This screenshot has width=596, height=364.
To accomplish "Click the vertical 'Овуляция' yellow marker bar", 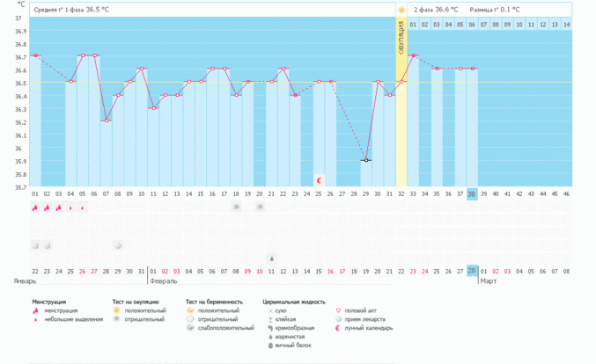I will [x=401, y=97].
